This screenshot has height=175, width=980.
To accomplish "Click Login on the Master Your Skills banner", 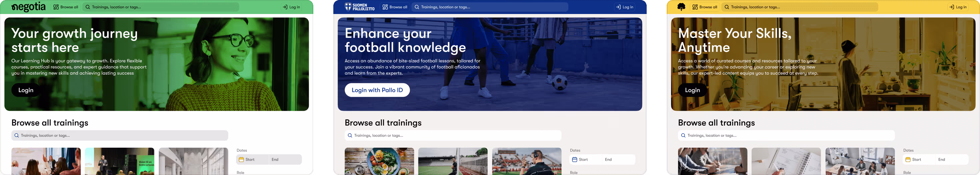I will coord(692,90).
